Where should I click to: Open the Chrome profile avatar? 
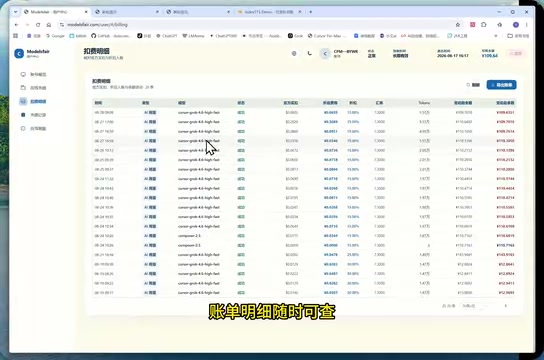(x=516, y=25)
